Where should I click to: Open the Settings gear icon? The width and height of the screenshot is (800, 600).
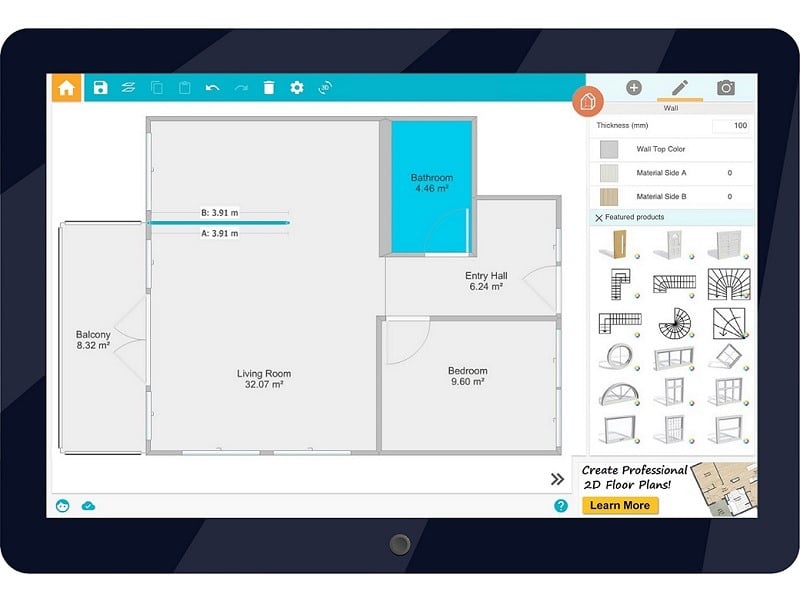(294, 88)
